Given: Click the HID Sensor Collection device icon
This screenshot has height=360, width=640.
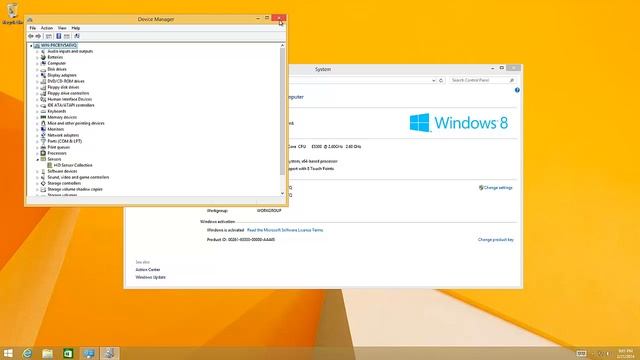Looking at the screenshot, I should tap(50, 165).
